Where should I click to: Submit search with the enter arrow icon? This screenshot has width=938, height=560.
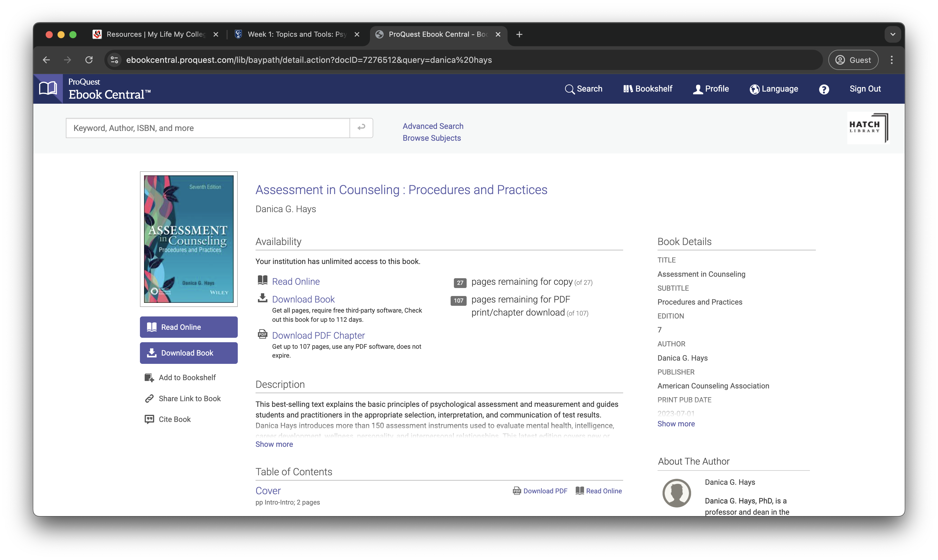click(x=361, y=127)
